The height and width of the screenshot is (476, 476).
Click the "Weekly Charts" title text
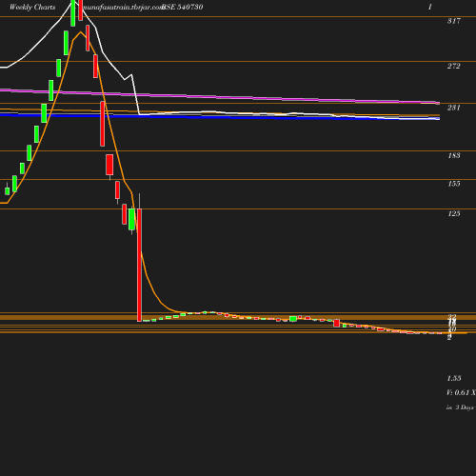pos(32,7)
